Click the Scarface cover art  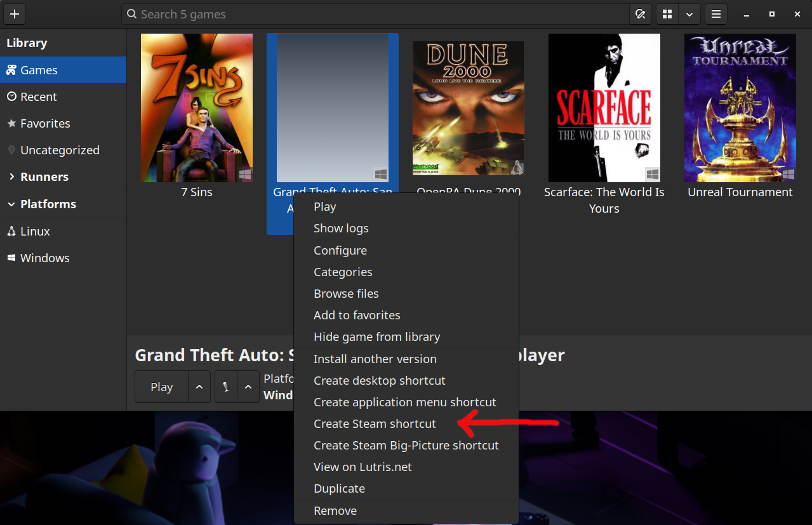[604, 108]
